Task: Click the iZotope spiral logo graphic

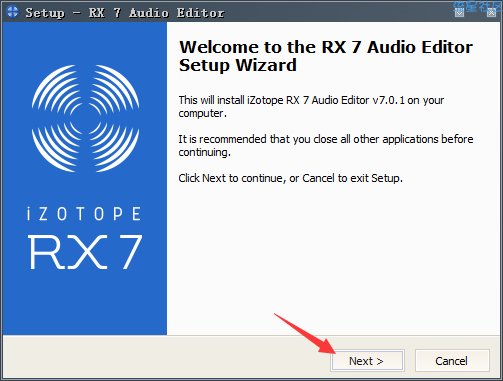Action: coord(85,119)
